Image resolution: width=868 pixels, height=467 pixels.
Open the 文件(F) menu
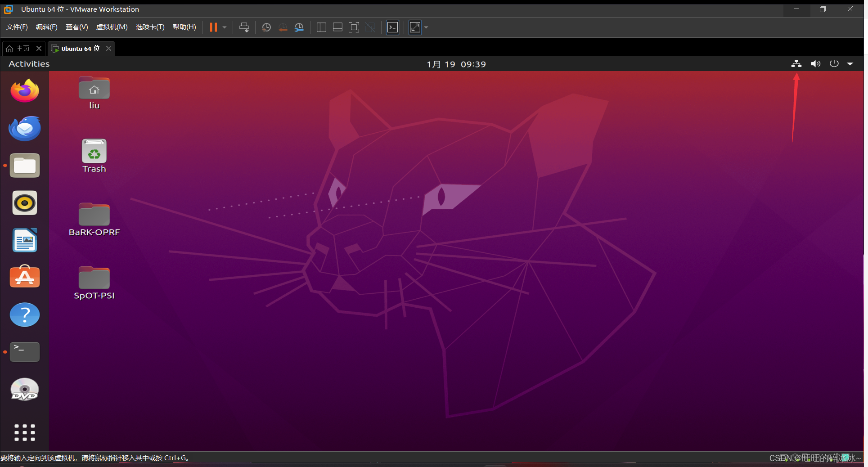click(17, 27)
